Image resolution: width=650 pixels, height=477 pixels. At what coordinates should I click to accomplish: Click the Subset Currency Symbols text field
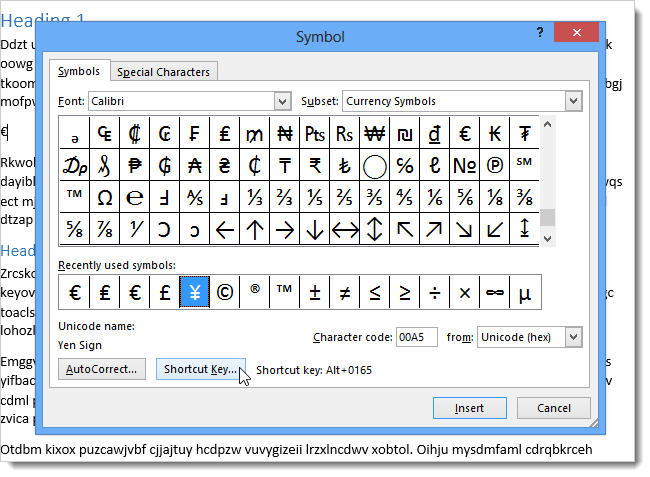[x=454, y=101]
